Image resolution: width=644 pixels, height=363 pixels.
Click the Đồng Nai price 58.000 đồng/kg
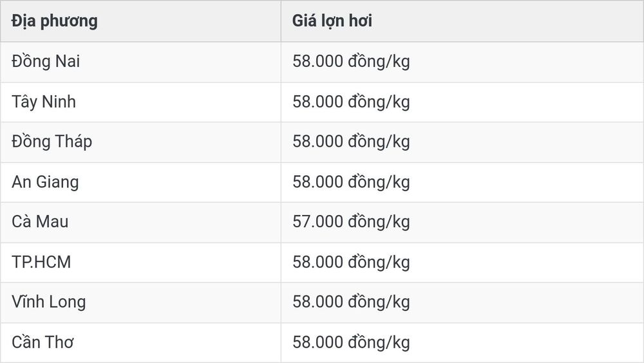(351, 62)
